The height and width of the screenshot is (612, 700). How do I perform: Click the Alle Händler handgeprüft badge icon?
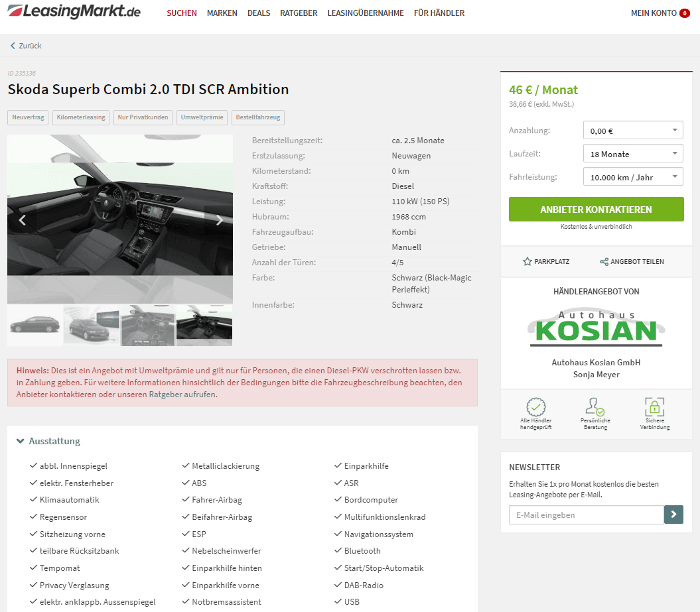coord(535,406)
